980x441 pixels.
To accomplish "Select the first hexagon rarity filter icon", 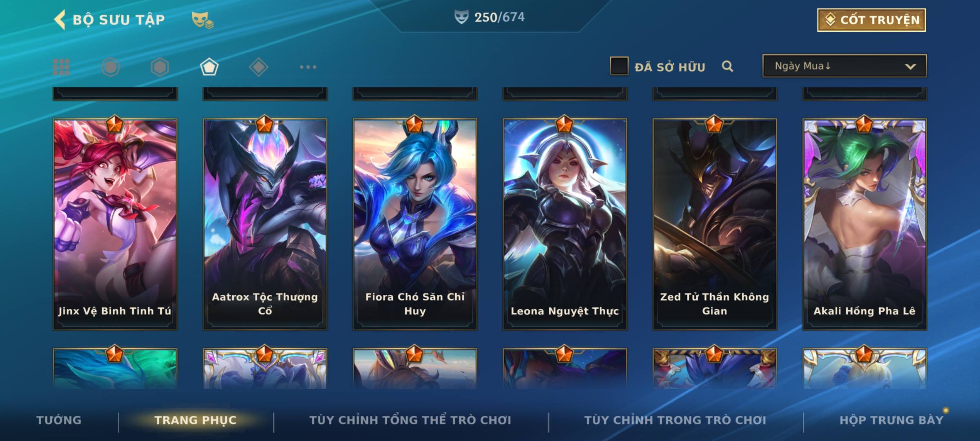I will tap(111, 67).
